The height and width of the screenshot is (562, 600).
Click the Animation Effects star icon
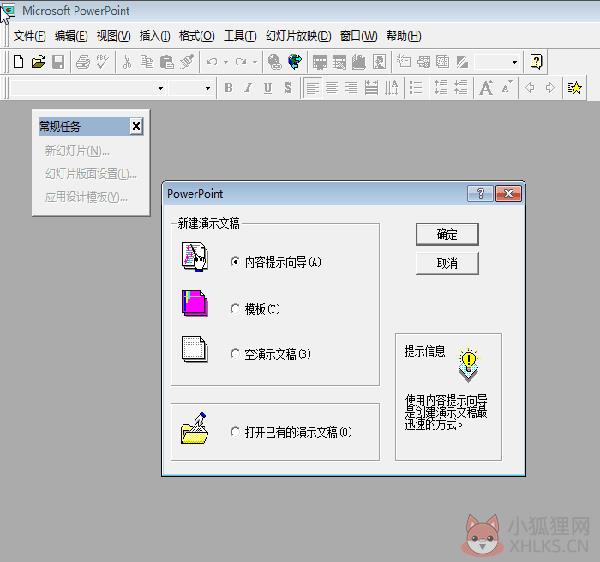[x=574, y=88]
